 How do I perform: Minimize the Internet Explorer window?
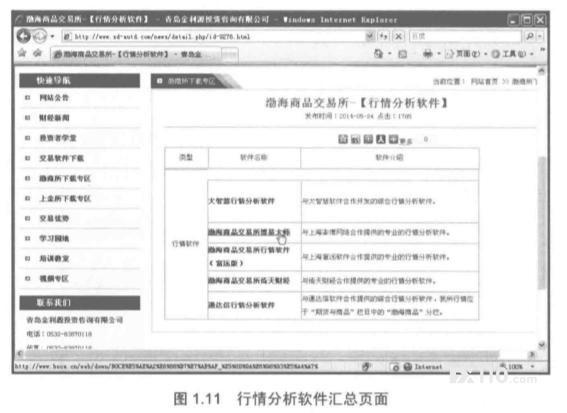(x=513, y=20)
